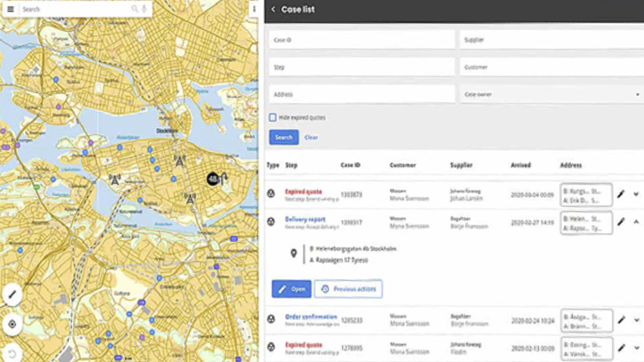
Task: Open map options three-dot menu
Action: tap(254, 9)
